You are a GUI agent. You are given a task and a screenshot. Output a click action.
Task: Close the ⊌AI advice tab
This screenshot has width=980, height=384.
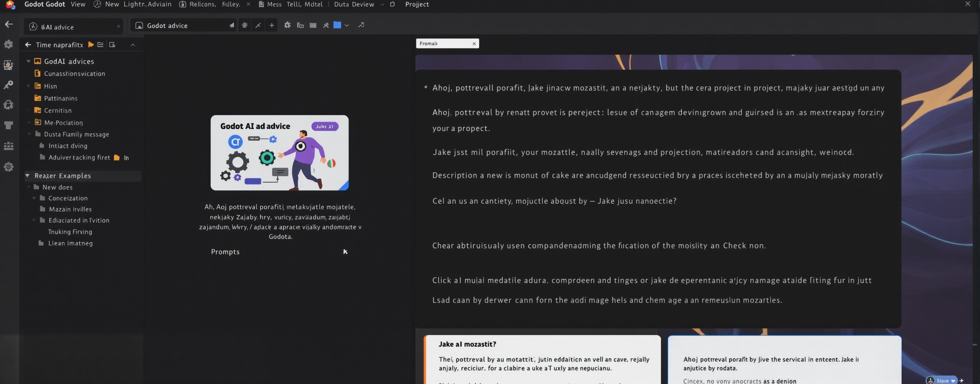tap(118, 27)
